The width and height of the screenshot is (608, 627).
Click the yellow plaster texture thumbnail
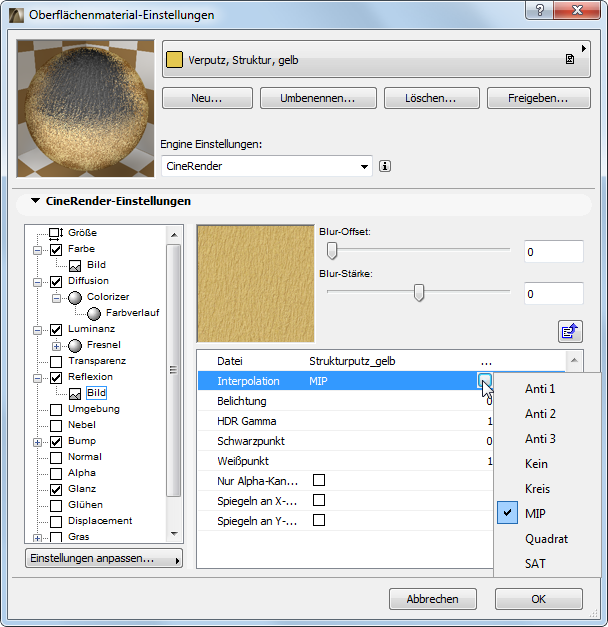tap(256, 284)
